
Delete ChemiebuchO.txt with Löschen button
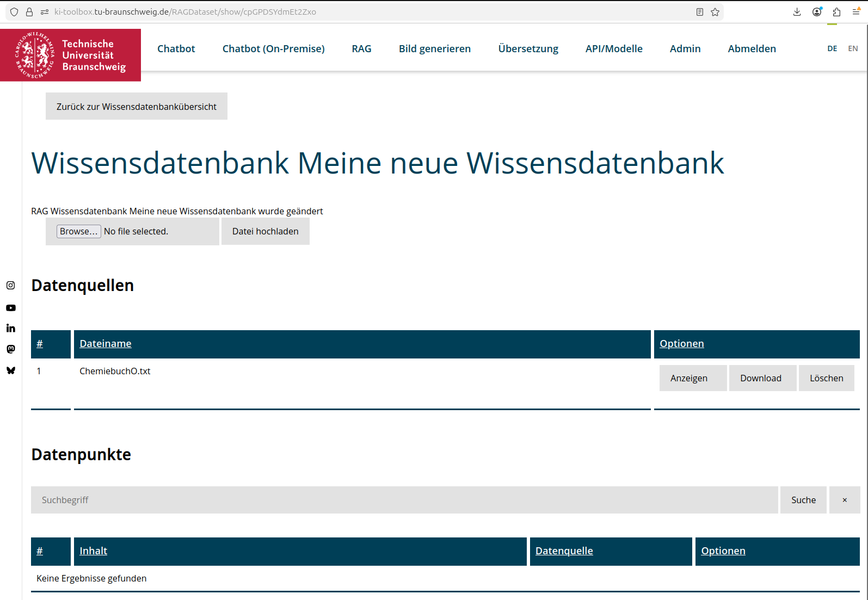point(826,378)
